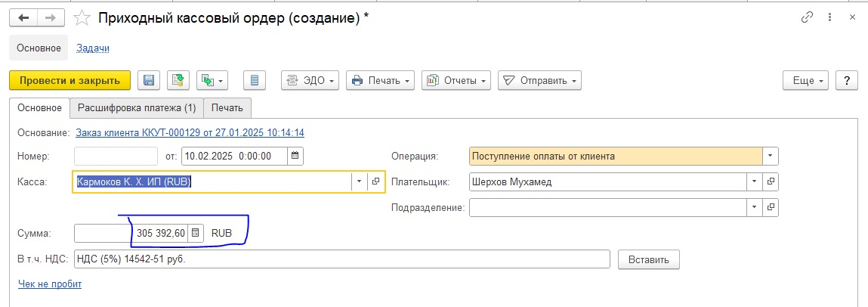The height and width of the screenshot is (307, 868).
Task: Click the save document floppy disk icon
Action: (x=148, y=80)
